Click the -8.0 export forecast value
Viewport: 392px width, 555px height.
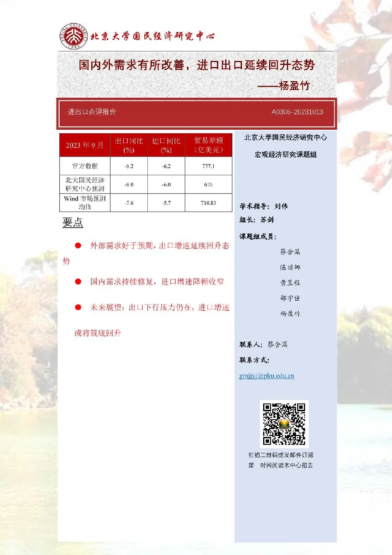coord(129,185)
